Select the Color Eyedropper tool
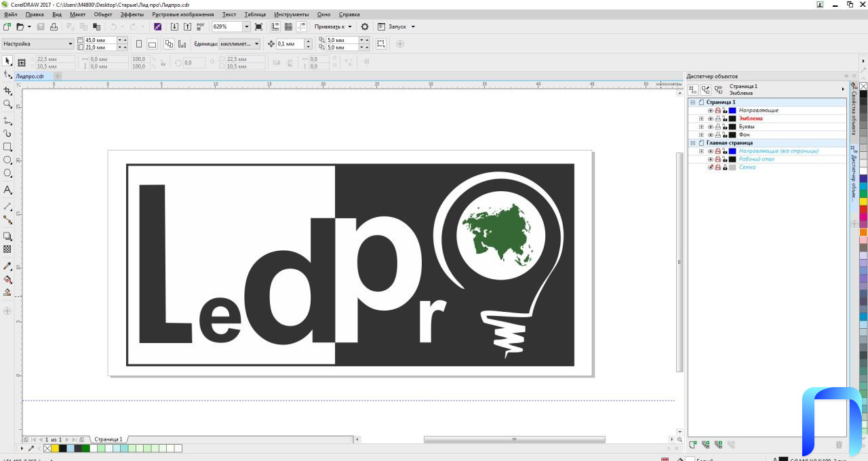 click(7, 266)
